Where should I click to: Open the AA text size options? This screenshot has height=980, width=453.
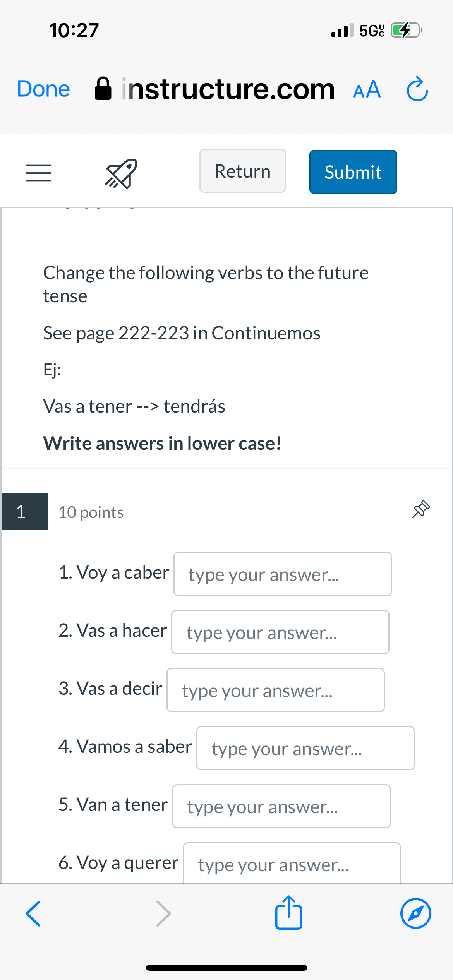pyautogui.click(x=366, y=89)
